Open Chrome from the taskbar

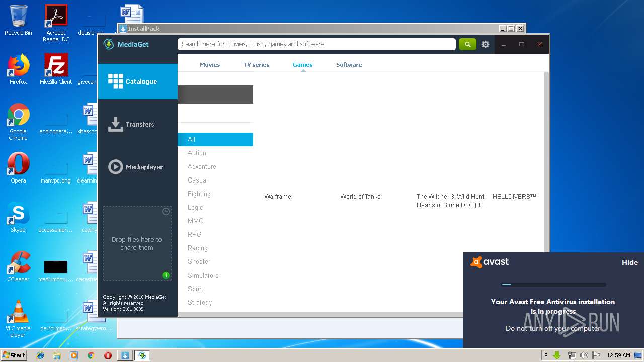pyautogui.click(x=91, y=355)
